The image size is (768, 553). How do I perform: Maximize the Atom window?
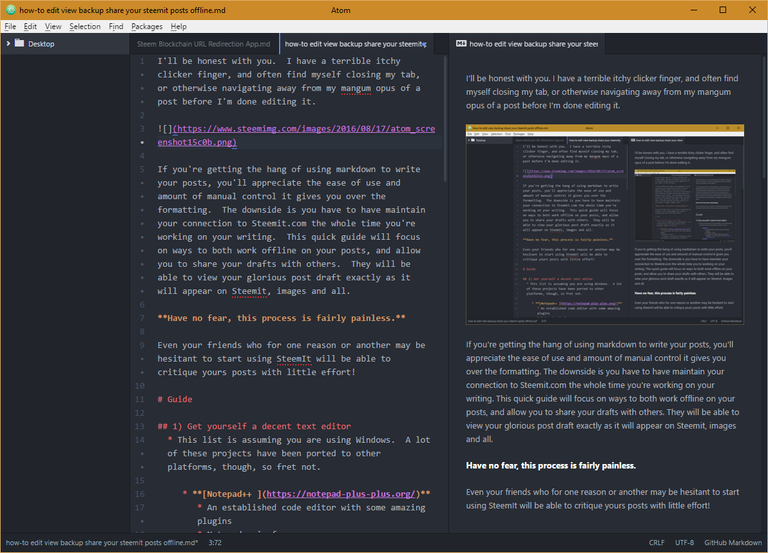tap(722, 10)
